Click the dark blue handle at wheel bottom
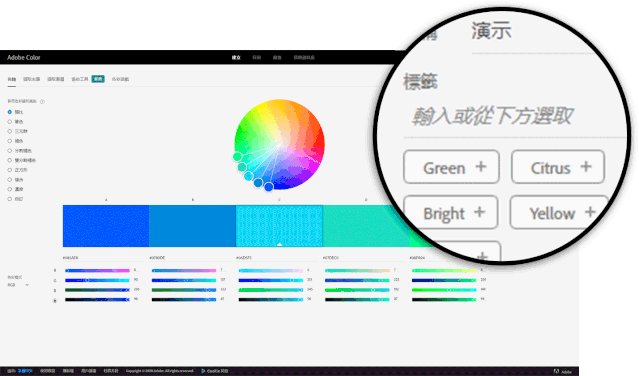Image resolution: width=639 pixels, height=376 pixels. pos(269,187)
